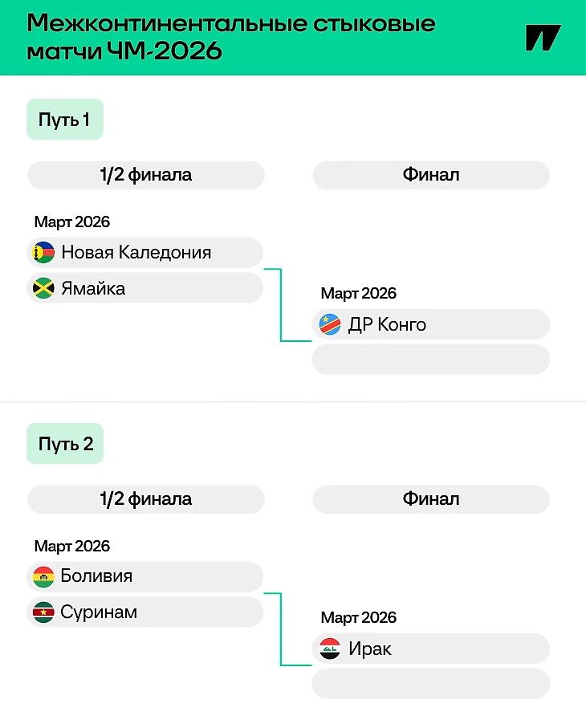
Task: Click the Межконтинентальные стыковые матчи title
Action: click(231, 37)
